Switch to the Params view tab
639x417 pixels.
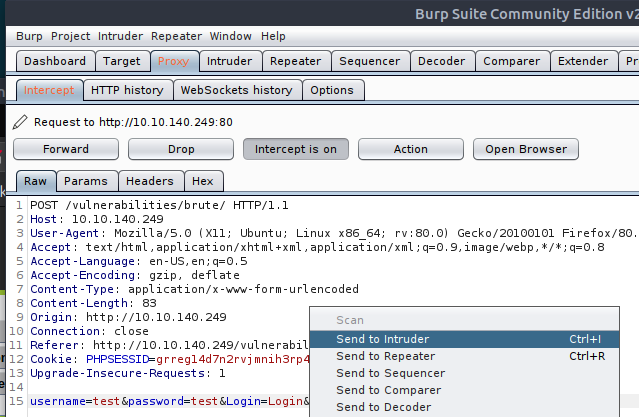click(86, 181)
